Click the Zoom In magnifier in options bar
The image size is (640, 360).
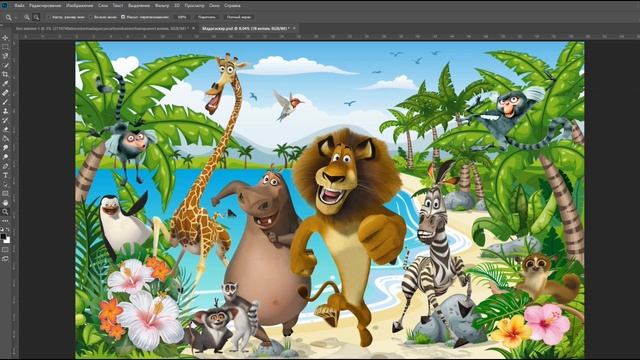coord(27,17)
